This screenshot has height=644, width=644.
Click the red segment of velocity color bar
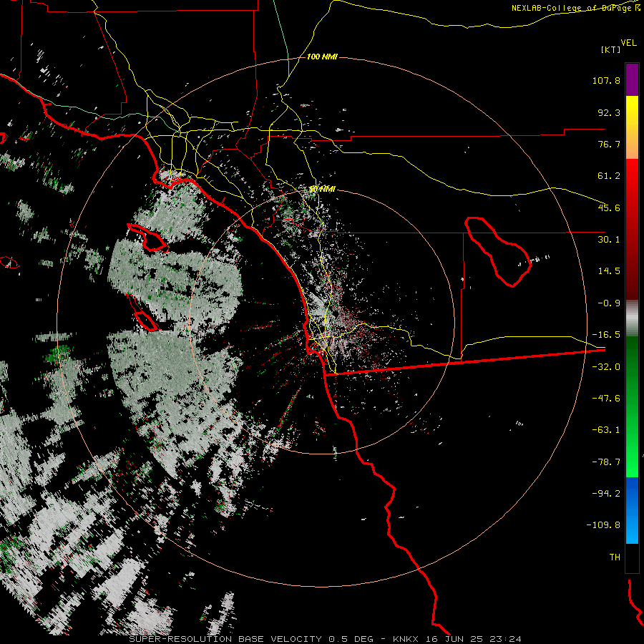632,229
